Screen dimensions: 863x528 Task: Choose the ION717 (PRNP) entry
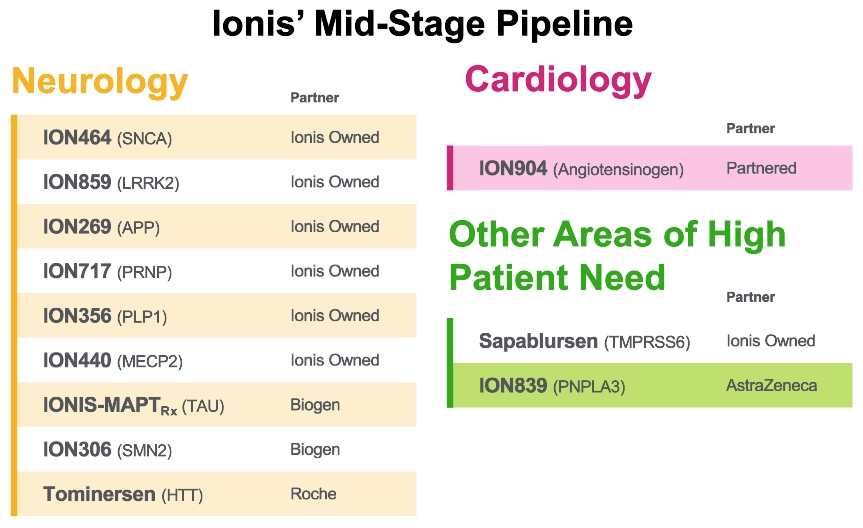(x=109, y=271)
